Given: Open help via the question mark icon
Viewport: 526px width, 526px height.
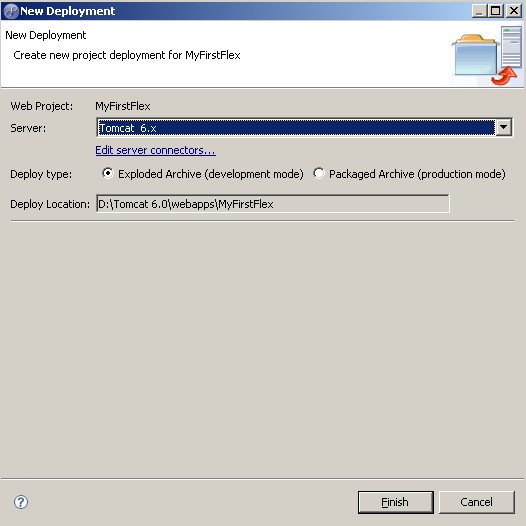Looking at the screenshot, I should click(x=21, y=502).
